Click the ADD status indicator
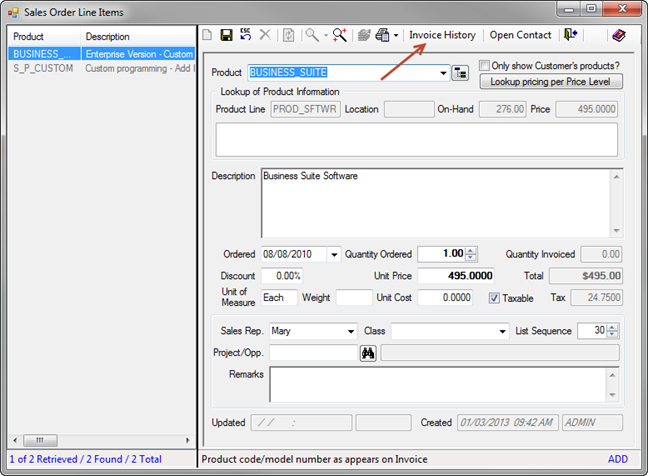The width and height of the screenshot is (648, 476). [x=618, y=459]
